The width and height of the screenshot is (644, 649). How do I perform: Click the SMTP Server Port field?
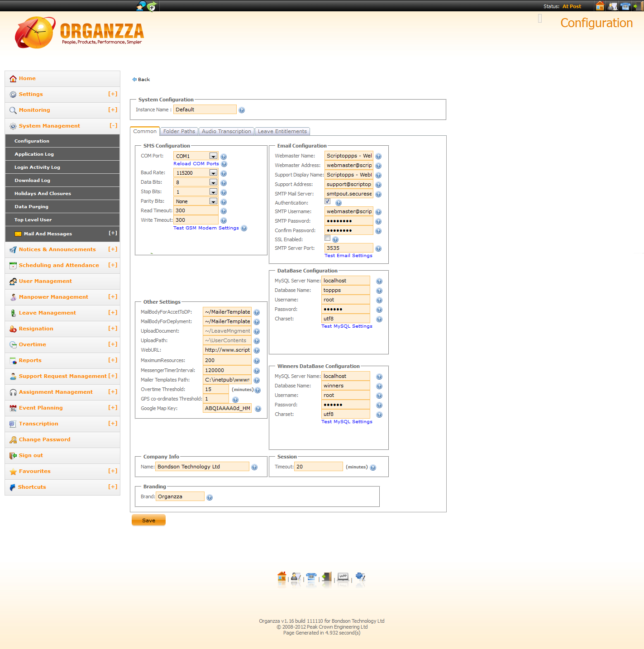pos(349,248)
